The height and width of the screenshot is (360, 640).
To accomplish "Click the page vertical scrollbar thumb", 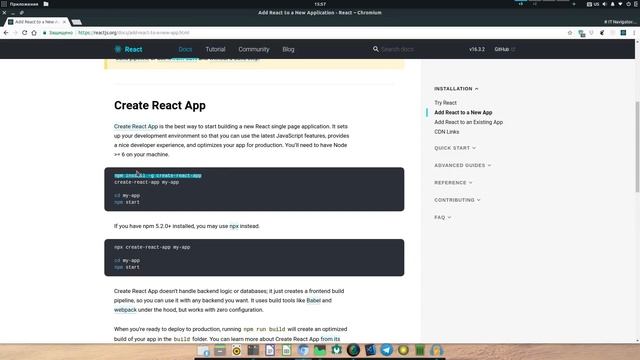I will [x=637, y=146].
